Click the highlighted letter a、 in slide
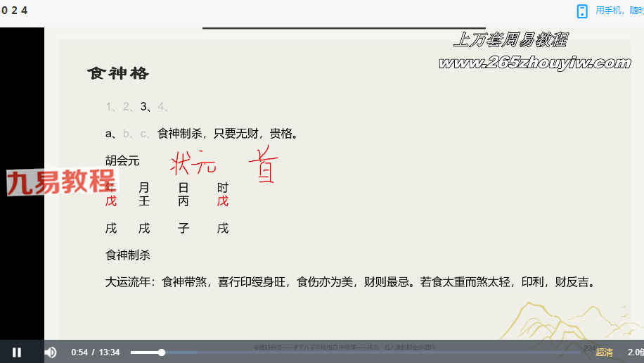This screenshot has height=363, width=644. pos(110,133)
